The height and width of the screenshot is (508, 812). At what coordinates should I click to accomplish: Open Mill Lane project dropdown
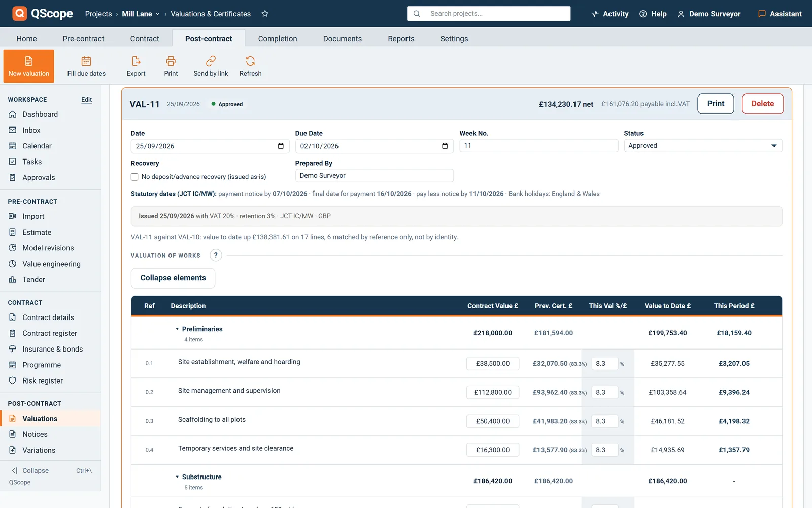(141, 14)
